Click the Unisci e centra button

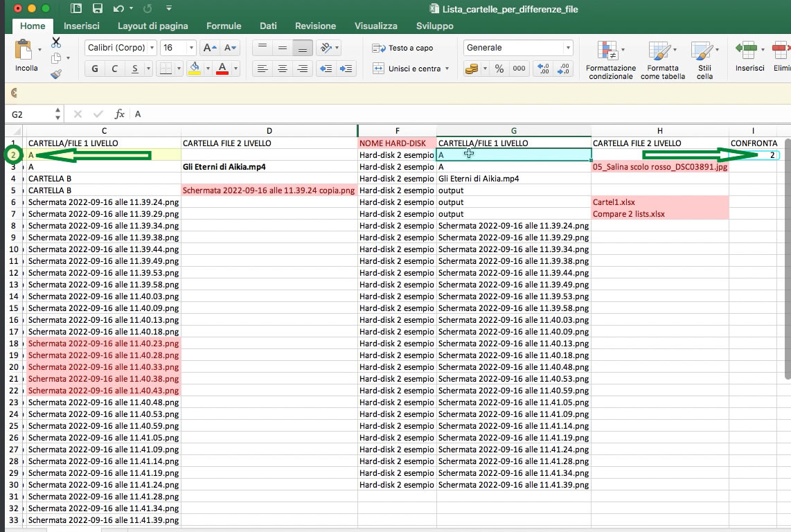pos(407,69)
